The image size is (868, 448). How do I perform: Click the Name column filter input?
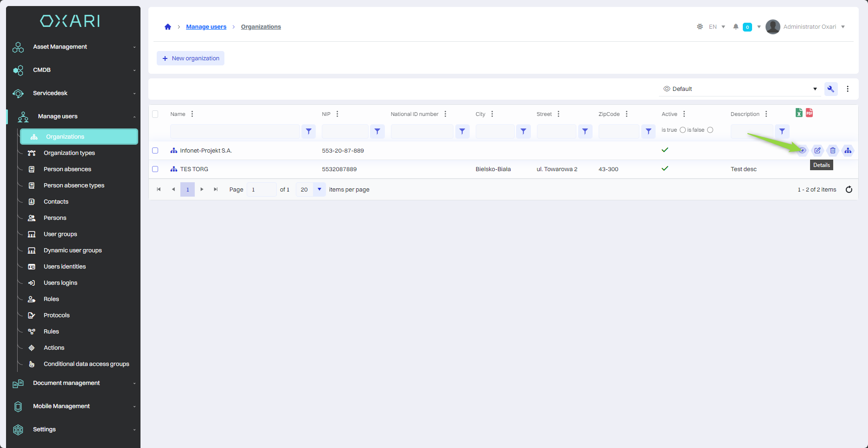pos(235,131)
